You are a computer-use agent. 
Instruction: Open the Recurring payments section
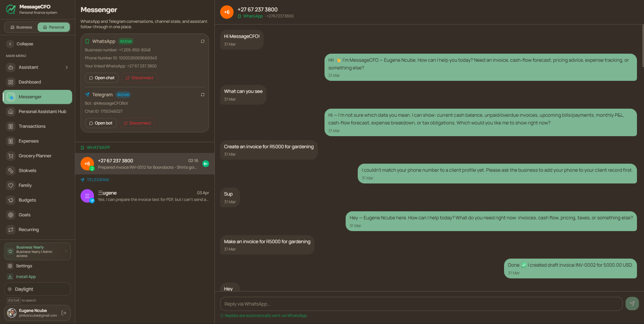tap(28, 229)
